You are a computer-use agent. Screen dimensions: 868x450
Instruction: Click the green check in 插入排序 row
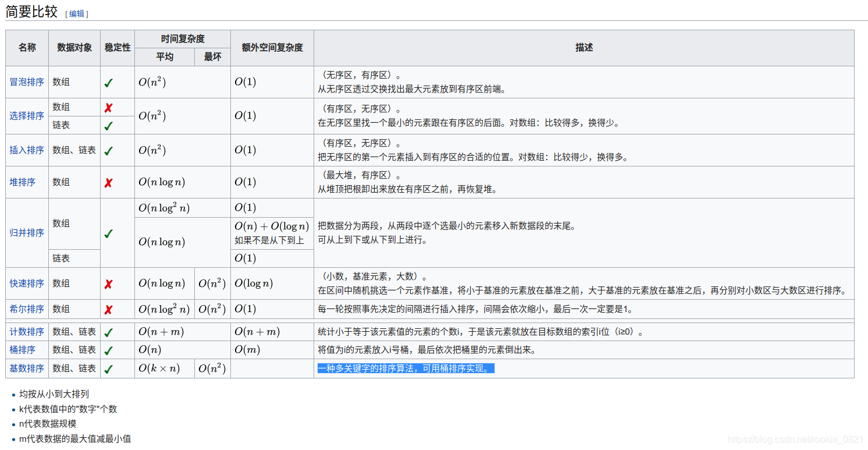pyautogui.click(x=108, y=151)
